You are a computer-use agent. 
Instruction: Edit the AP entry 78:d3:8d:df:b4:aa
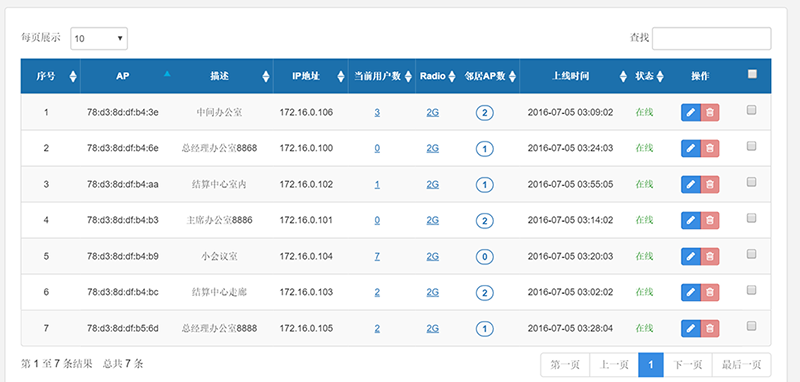691,184
